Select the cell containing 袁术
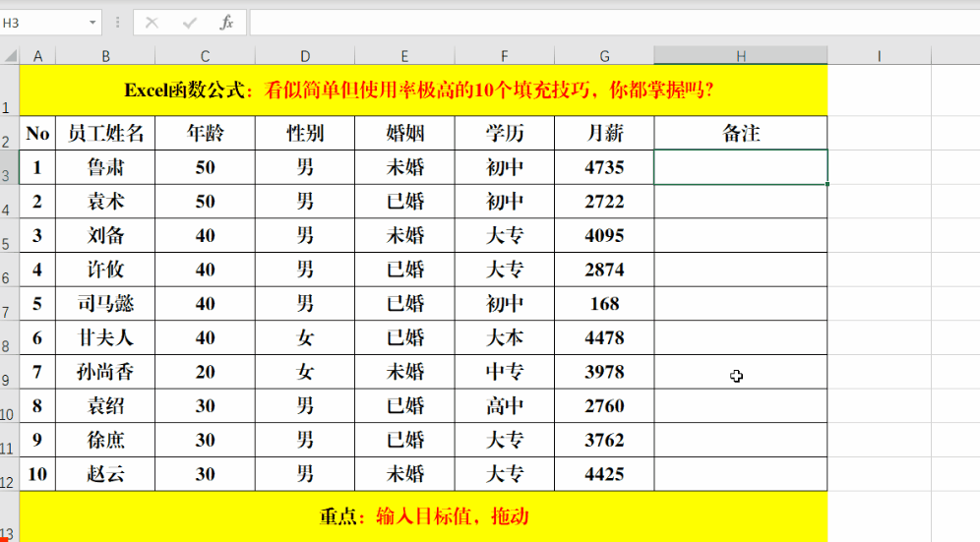Viewport: 980px width, 542px height. pyautogui.click(x=105, y=202)
